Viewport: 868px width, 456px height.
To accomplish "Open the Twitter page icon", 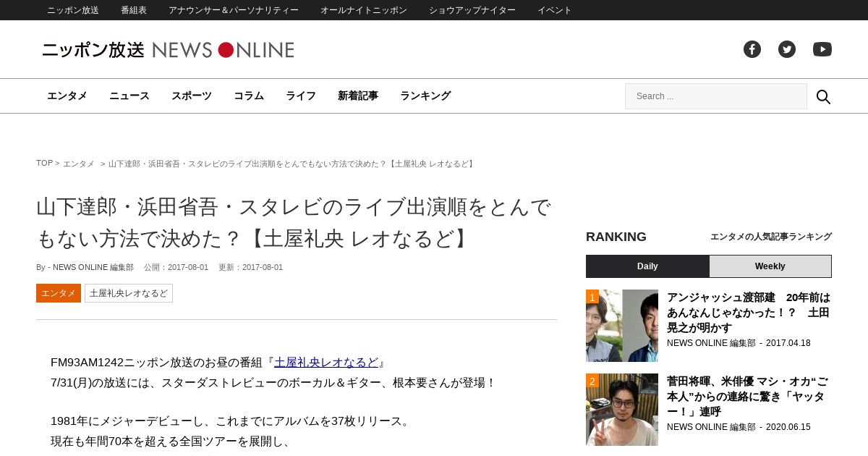I will tap(787, 49).
